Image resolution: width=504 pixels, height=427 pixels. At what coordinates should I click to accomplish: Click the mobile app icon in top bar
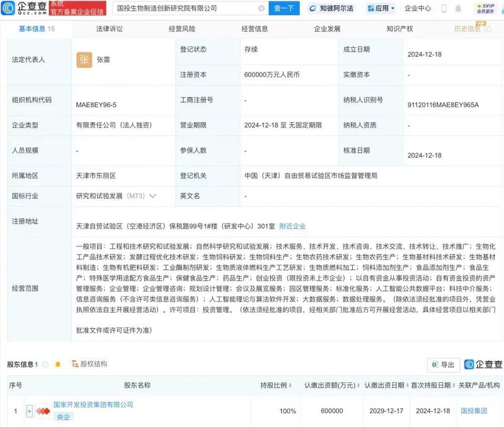(x=444, y=8)
